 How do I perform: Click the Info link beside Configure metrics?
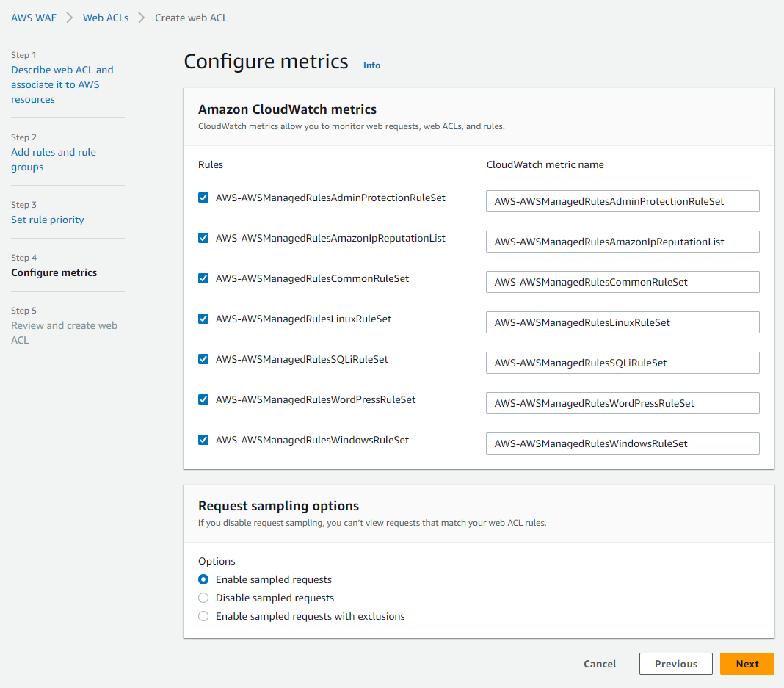point(371,65)
